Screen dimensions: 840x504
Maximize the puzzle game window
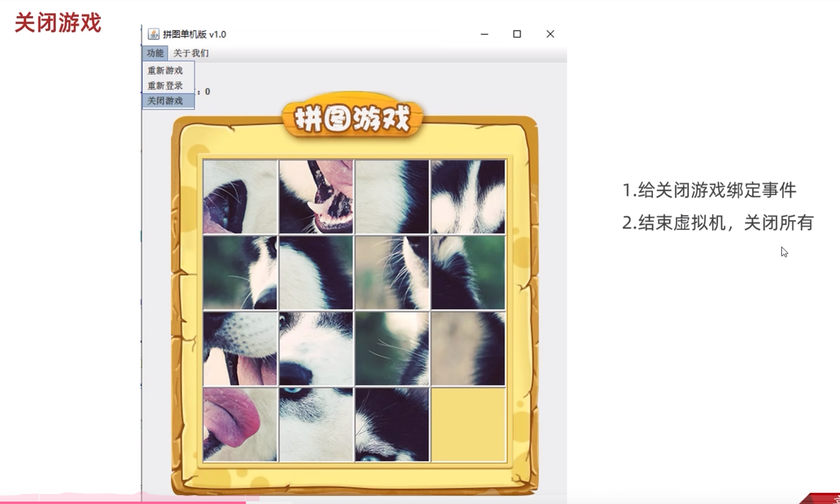pos(517,34)
